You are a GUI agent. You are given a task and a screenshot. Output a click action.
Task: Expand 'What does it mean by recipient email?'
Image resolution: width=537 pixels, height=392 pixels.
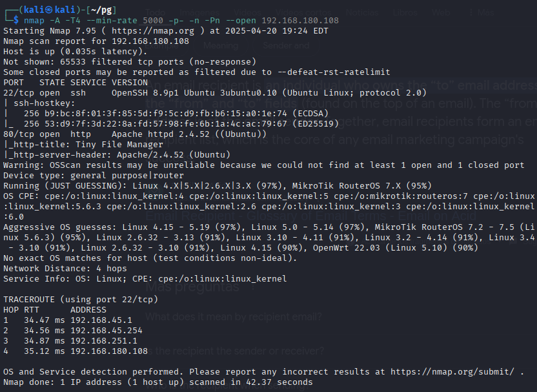234,316
